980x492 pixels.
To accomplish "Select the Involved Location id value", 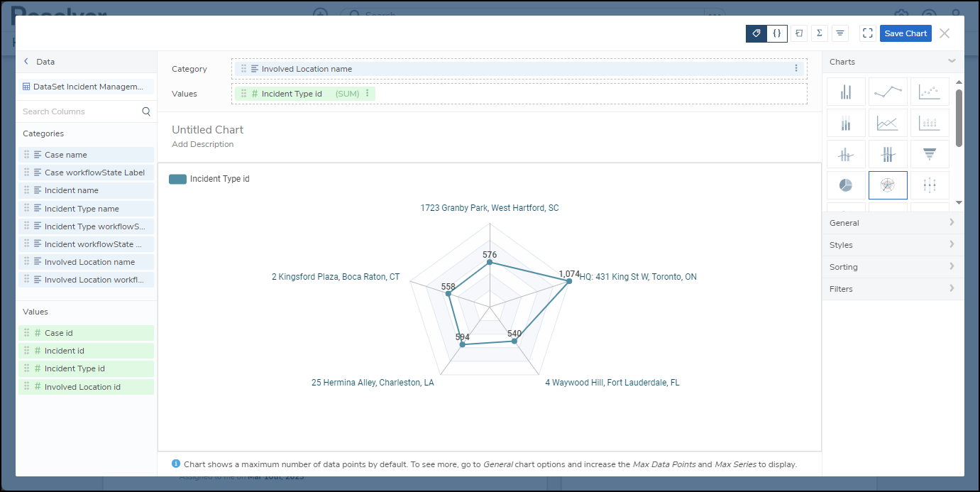I will point(86,387).
